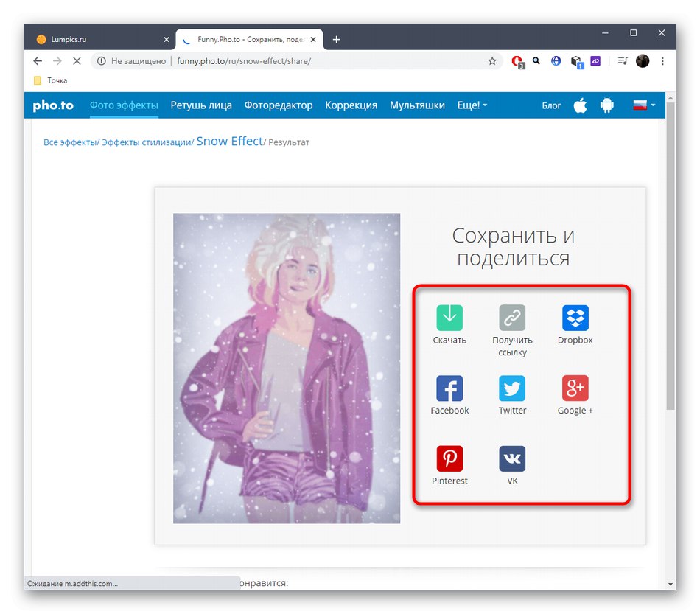The height and width of the screenshot is (614, 700).
Task: Click the scrollbar down arrow
Action: pyautogui.click(x=670, y=584)
